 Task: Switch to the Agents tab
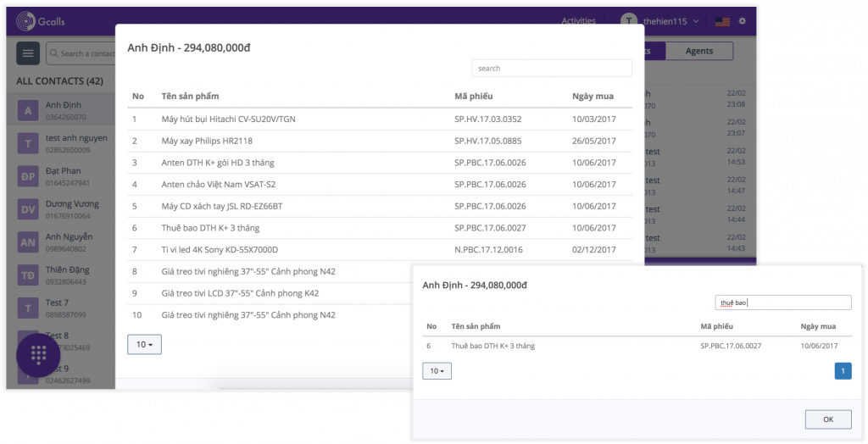point(699,51)
